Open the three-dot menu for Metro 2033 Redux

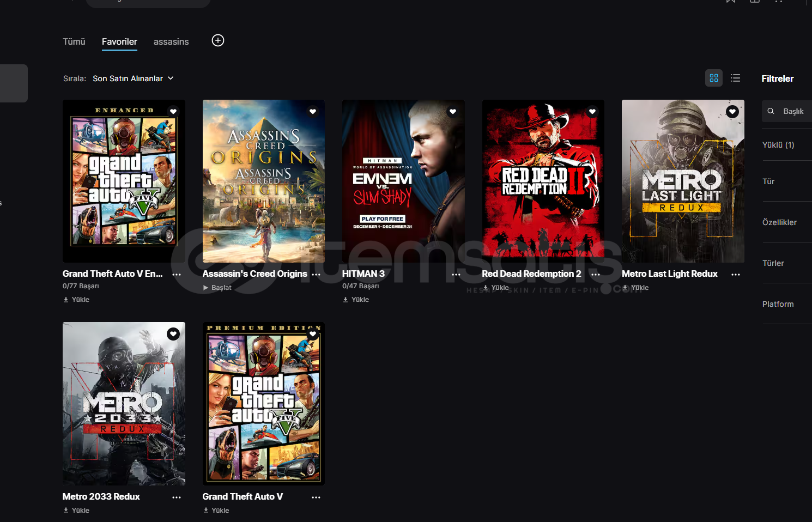click(177, 497)
